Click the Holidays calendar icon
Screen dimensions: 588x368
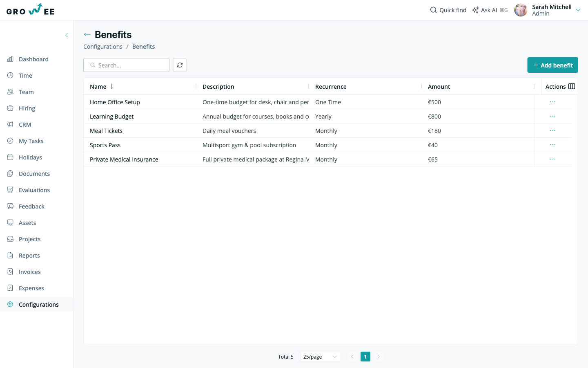[10, 157]
